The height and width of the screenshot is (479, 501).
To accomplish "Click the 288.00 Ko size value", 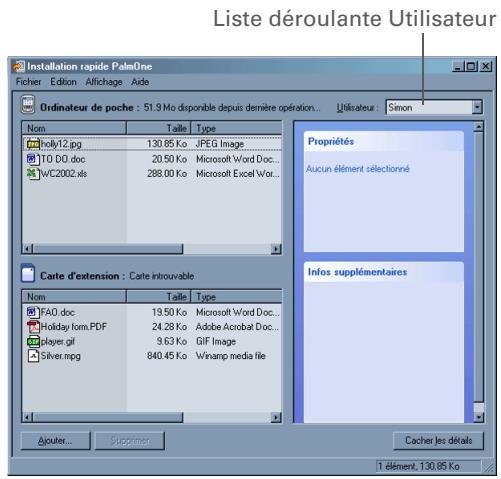I will coord(167,174).
